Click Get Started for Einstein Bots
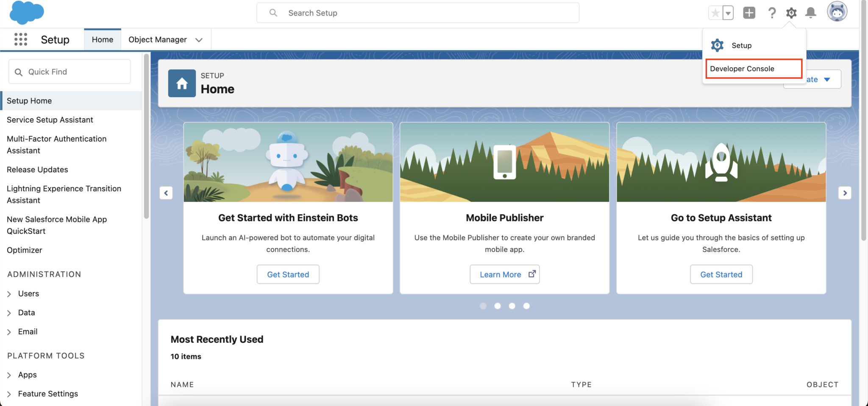The height and width of the screenshot is (406, 868). point(288,274)
